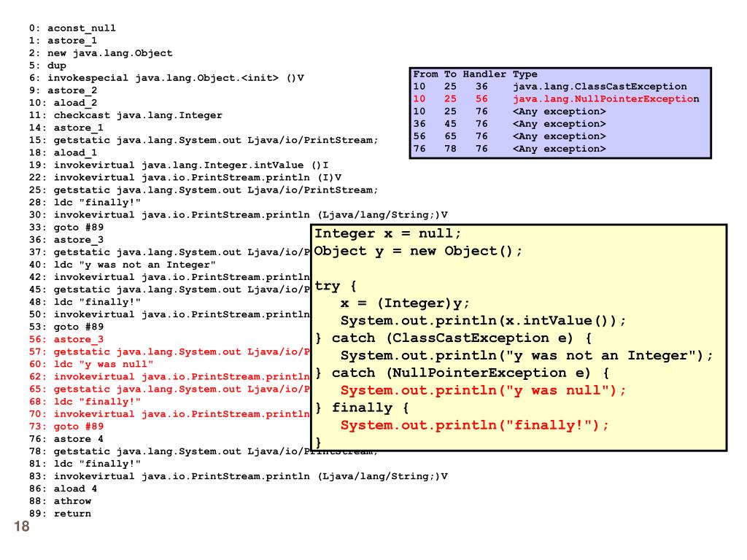
Task: Select line '36: astore_3'
Action: pyautogui.click(x=66, y=239)
